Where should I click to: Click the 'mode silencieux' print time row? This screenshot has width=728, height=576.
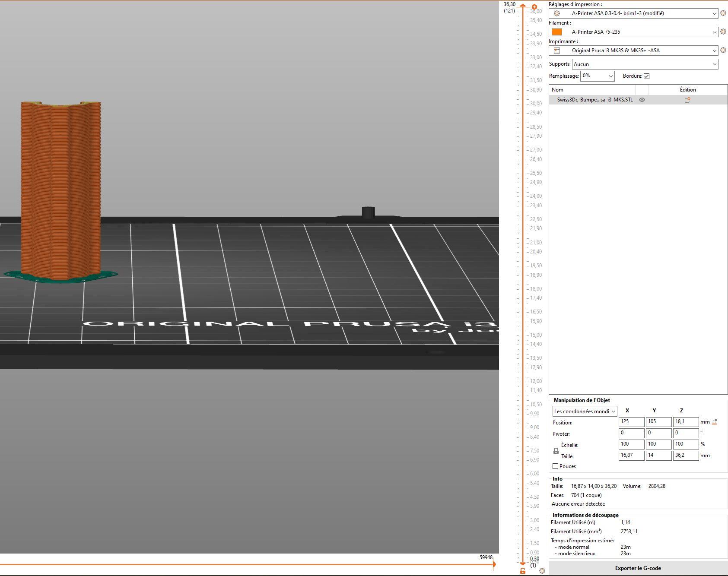[x=592, y=554]
